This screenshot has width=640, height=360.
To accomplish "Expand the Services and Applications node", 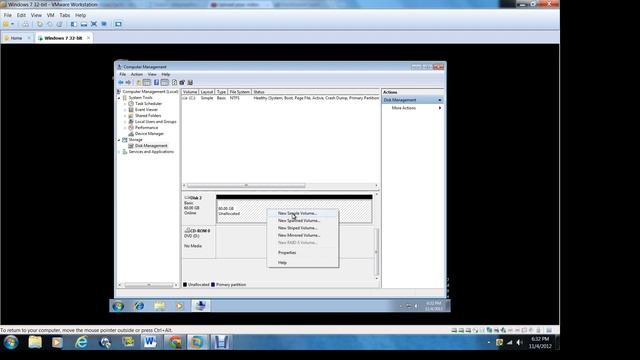I will [119, 152].
